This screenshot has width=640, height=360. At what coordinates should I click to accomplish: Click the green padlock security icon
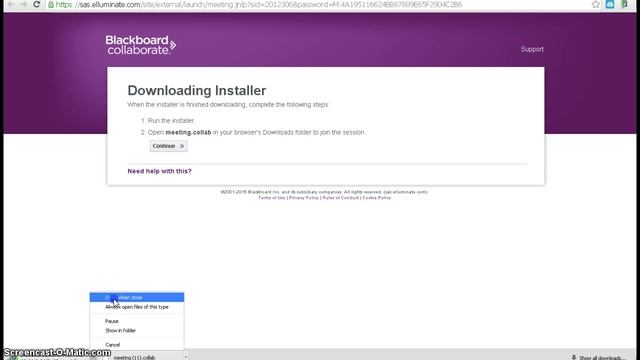51,4
